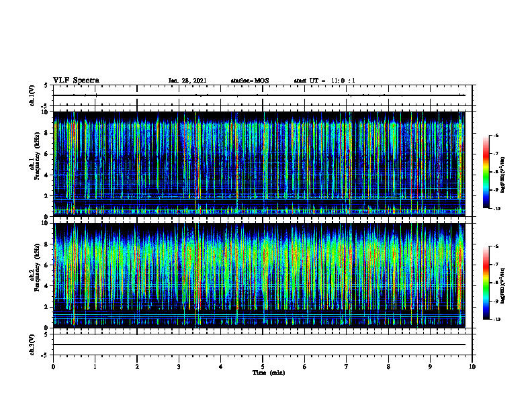Screen dimensions: 532x411
Task: Select the "start UT = 11:0 :1" text
Action: (324, 81)
